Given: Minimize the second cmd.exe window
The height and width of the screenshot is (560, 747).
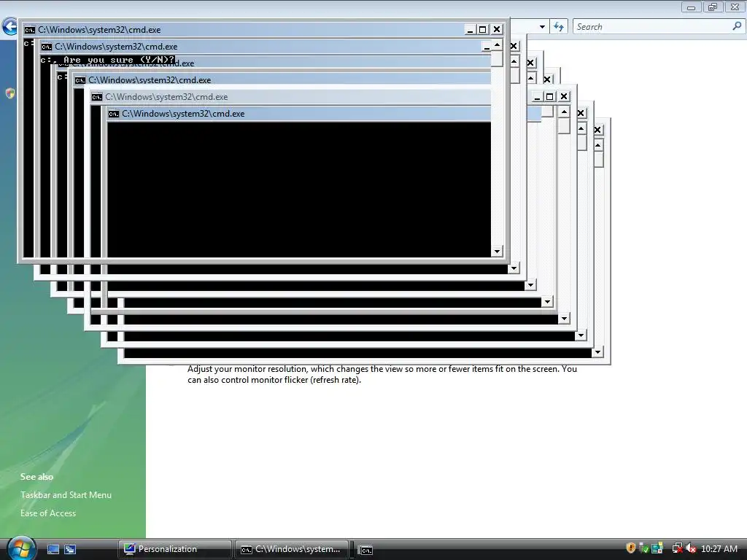Looking at the screenshot, I should (x=486, y=47).
